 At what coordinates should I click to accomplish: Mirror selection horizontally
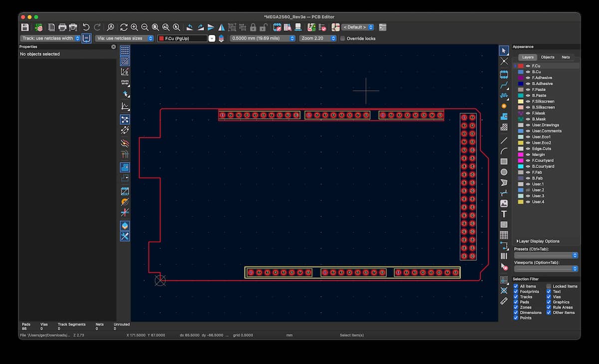pyautogui.click(x=221, y=27)
